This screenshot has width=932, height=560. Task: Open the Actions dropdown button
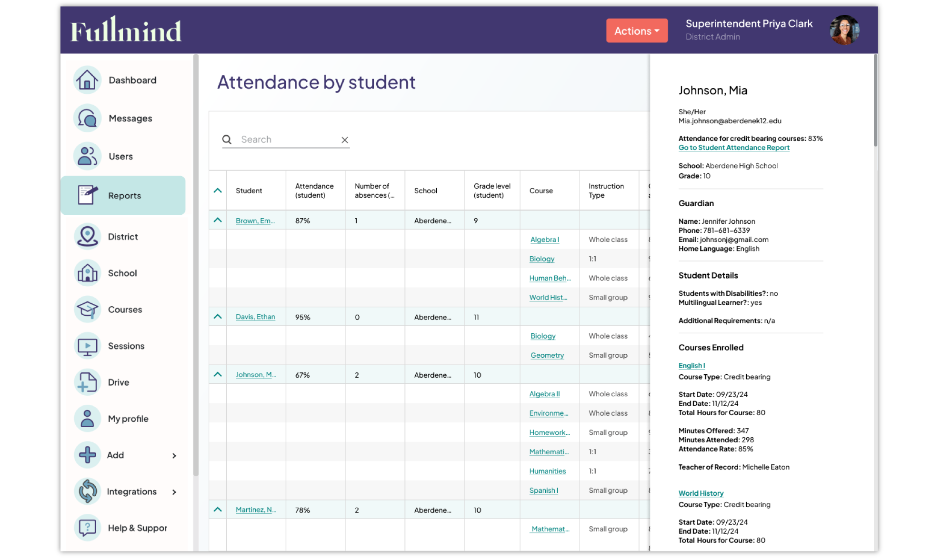pyautogui.click(x=637, y=31)
